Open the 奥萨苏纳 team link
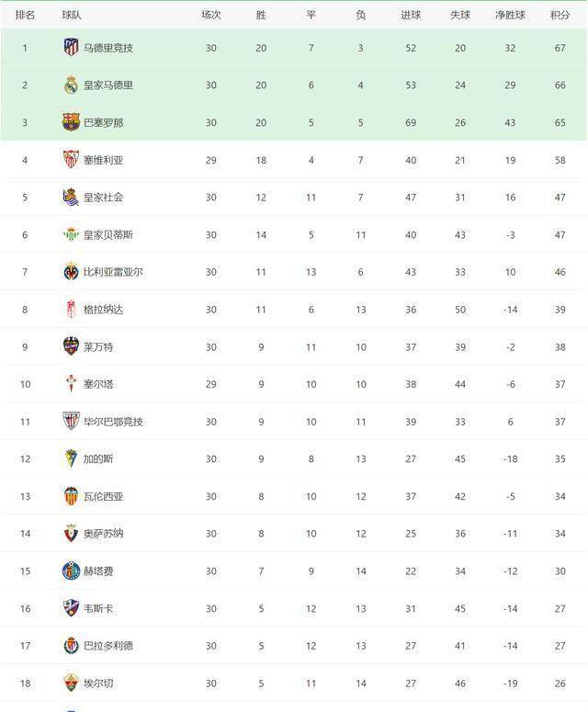The height and width of the screenshot is (712, 588). tap(103, 534)
